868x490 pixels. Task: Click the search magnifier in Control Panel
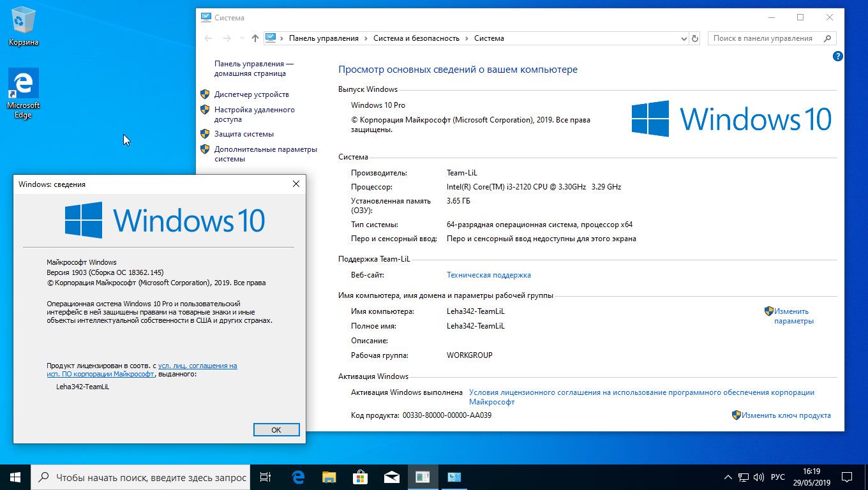pyautogui.click(x=828, y=38)
